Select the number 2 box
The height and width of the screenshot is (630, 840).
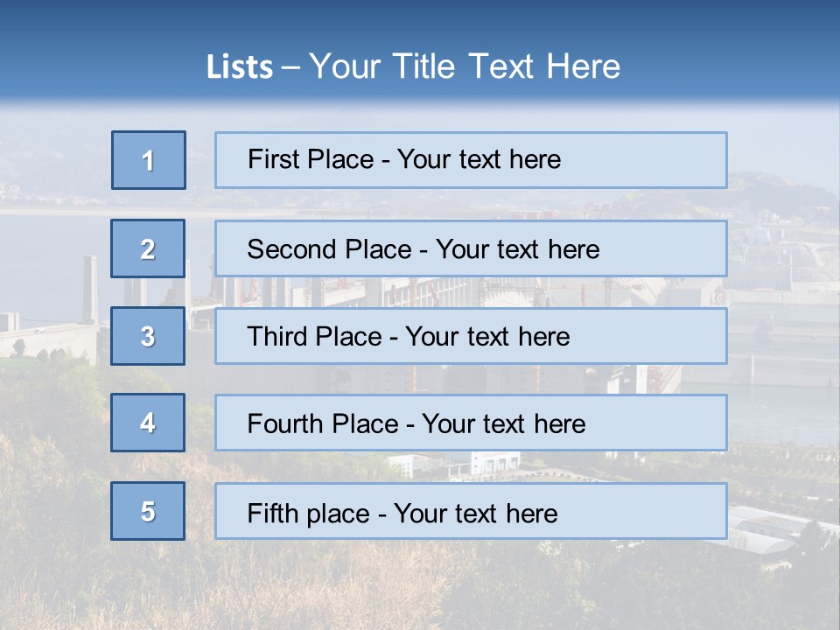[148, 248]
